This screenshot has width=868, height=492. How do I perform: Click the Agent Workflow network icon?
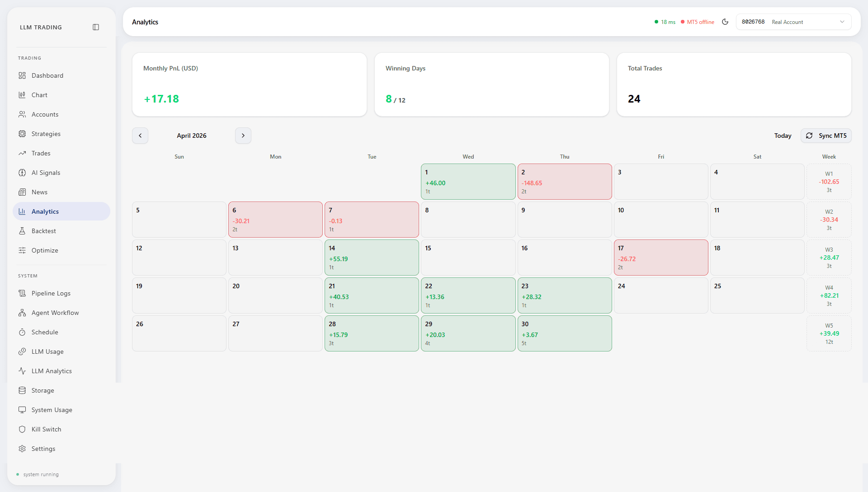(x=22, y=313)
